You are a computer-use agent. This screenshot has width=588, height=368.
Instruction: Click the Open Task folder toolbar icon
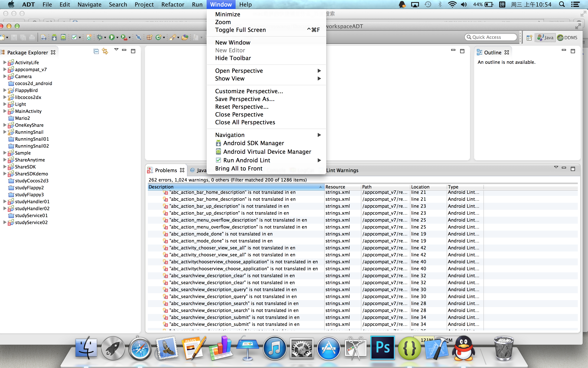(185, 37)
